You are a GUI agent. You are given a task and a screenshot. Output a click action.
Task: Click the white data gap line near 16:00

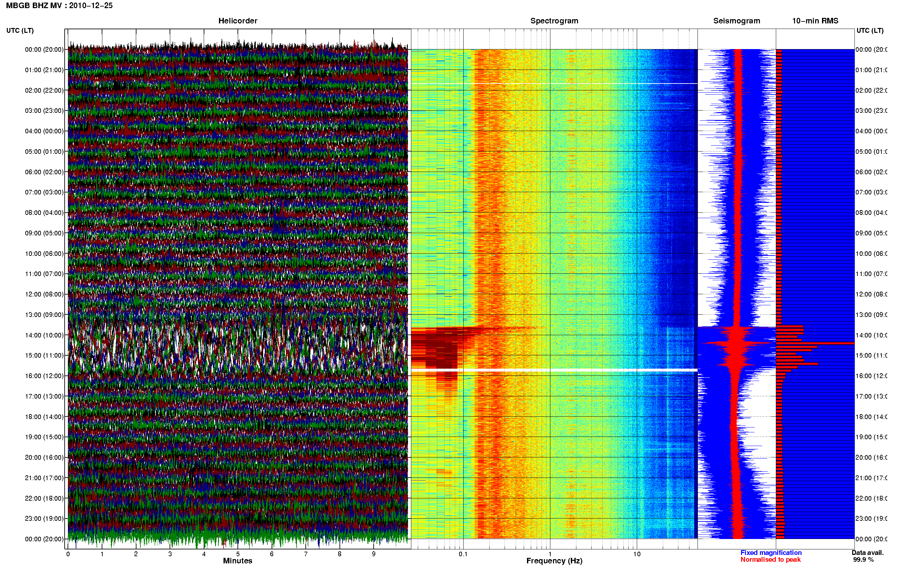[554, 370]
